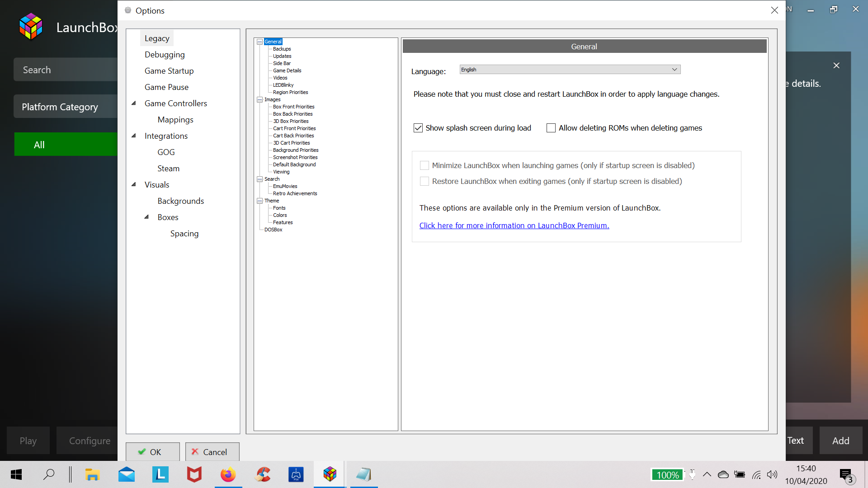Collapse the General tree node
868x488 pixels.
click(x=260, y=42)
